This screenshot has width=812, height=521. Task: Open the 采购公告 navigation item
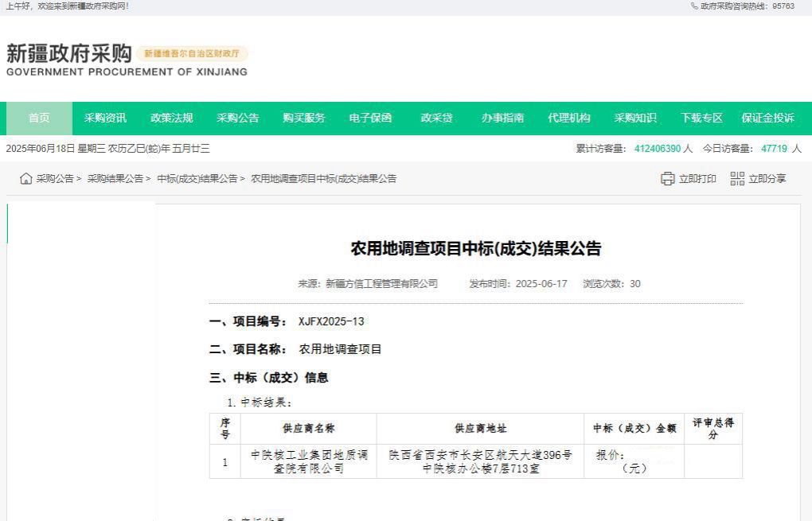click(237, 119)
